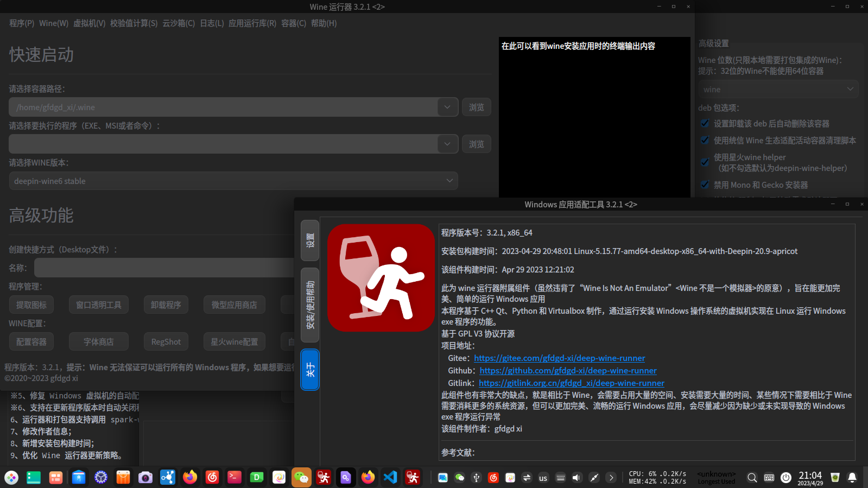
Task: Click 浏览 next to the container path
Action: (x=477, y=107)
